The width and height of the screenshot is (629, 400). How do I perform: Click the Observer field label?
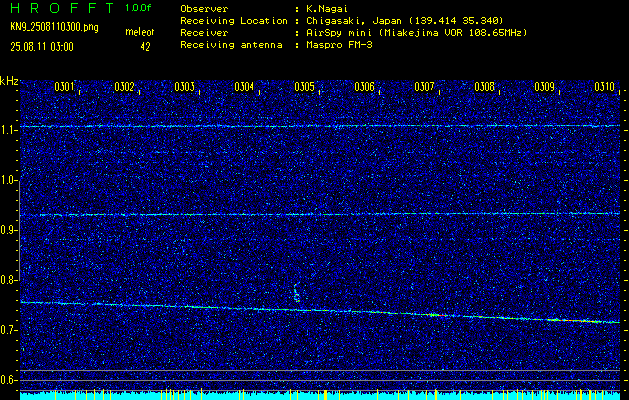204,9
